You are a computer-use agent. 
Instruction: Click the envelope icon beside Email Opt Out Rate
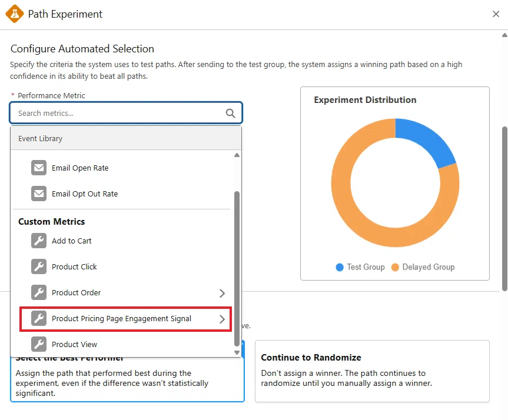tap(39, 194)
